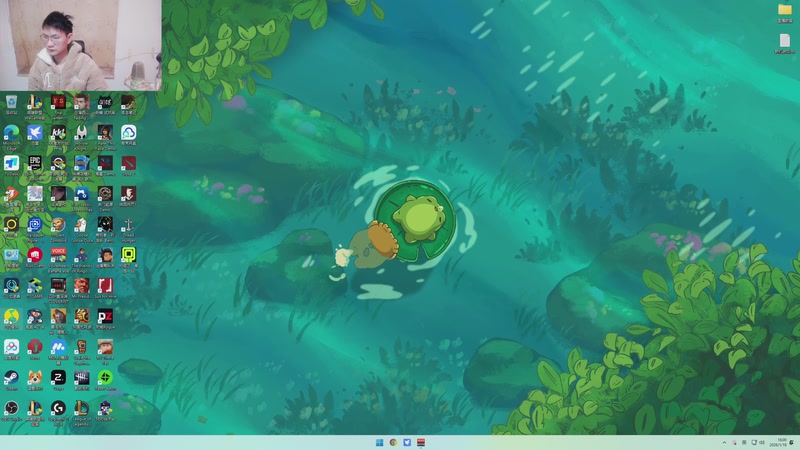Switch to Chrome in the taskbar
The height and width of the screenshot is (450, 800).
tap(393, 442)
